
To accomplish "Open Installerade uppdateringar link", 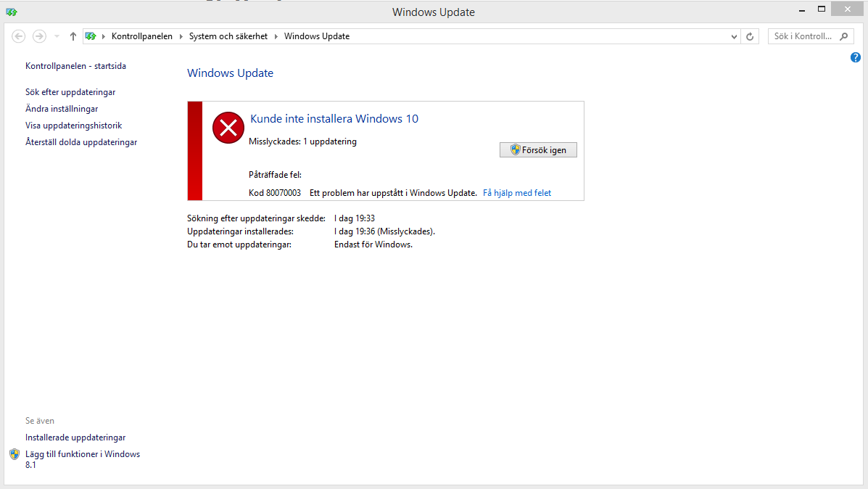I will pyautogui.click(x=75, y=437).
